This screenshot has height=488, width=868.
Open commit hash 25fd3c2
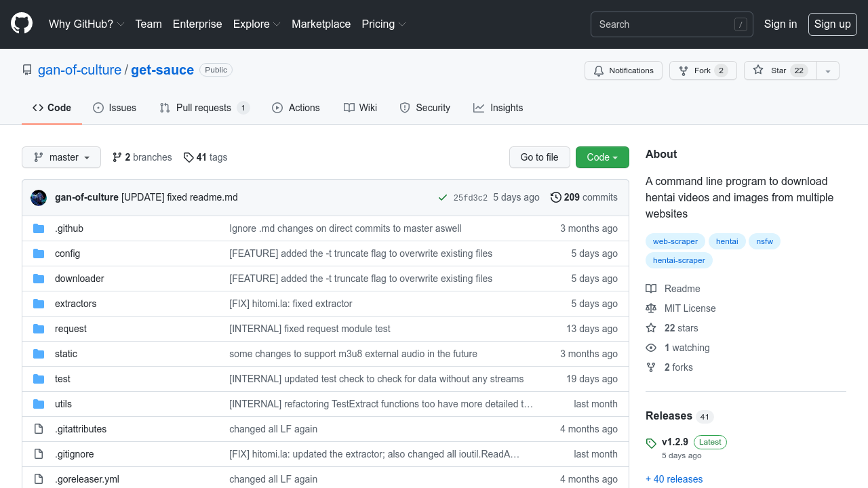pyautogui.click(x=471, y=198)
